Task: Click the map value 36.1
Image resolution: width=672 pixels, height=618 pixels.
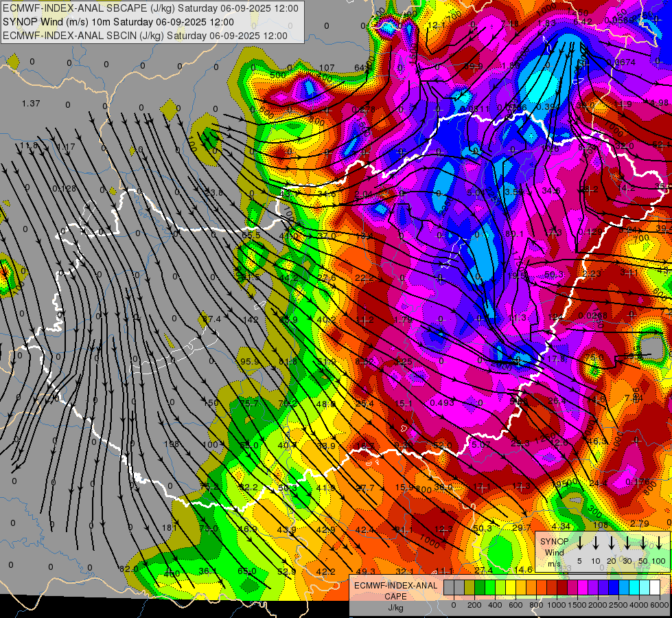Action: click(208, 571)
